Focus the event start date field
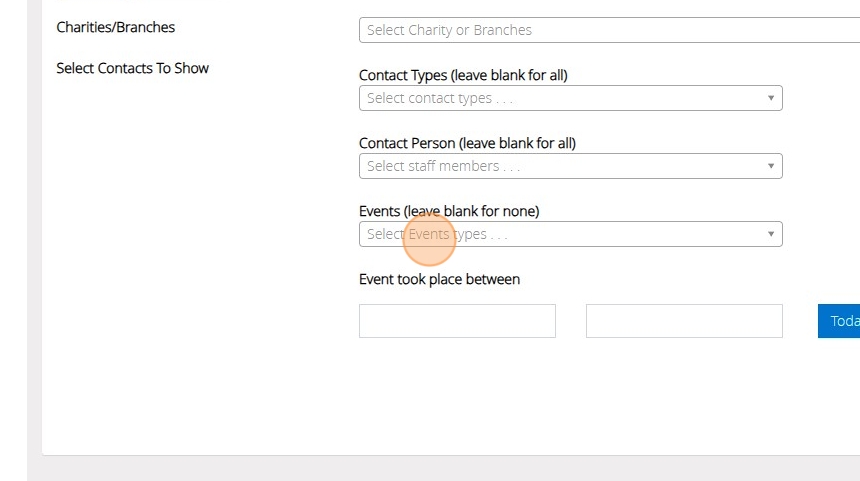Viewport: 860px width, 481px height. (457, 321)
